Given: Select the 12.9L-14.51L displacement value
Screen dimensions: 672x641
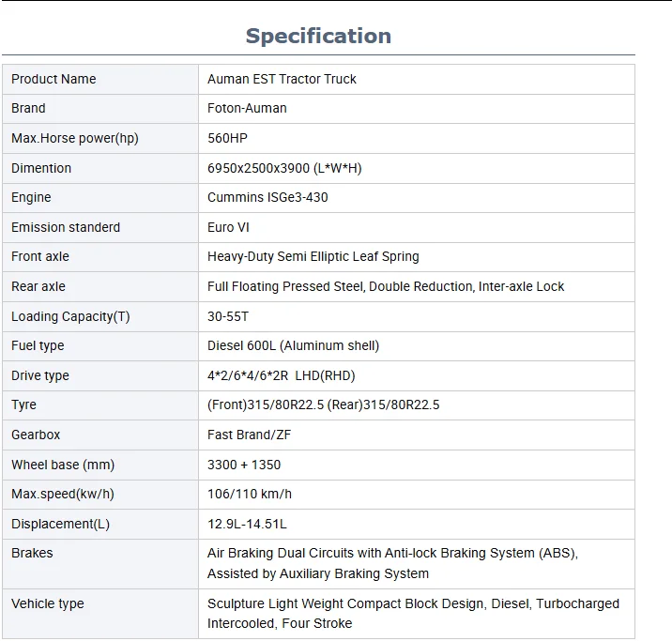Looking at the screenshot, I should coord(247,524).
